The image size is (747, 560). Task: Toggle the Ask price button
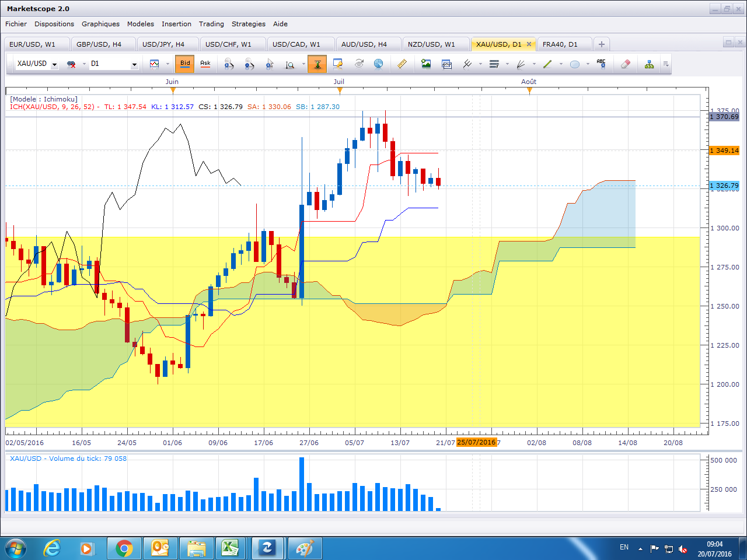205,64
